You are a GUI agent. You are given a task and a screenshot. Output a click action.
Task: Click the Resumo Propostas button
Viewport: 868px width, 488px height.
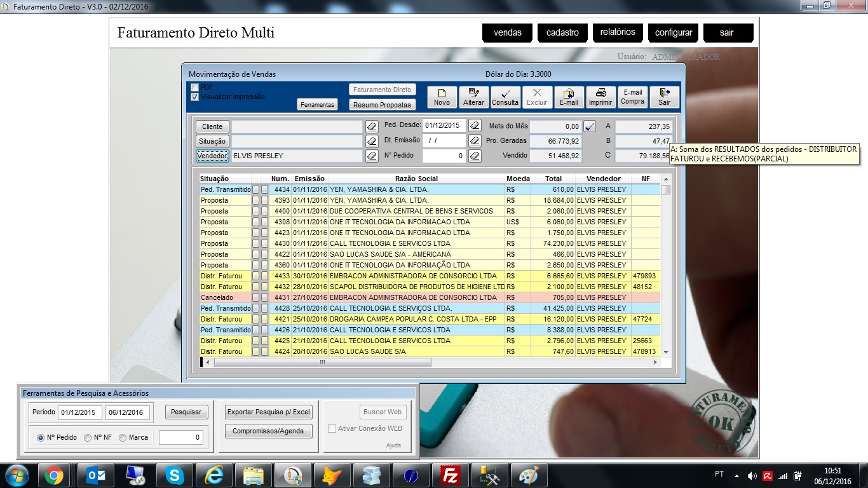point(382,105)
